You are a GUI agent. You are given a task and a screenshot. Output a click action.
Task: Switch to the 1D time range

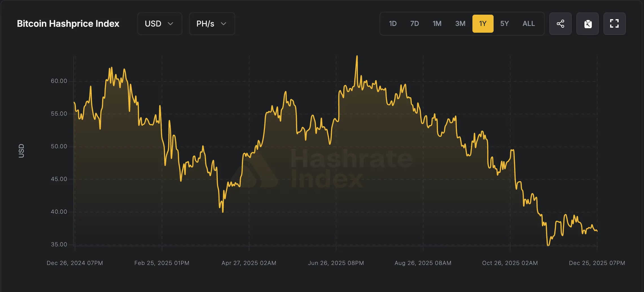393,24
